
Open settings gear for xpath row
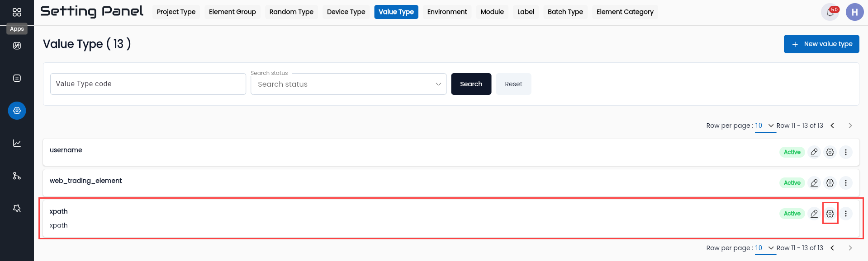(830, 214)
